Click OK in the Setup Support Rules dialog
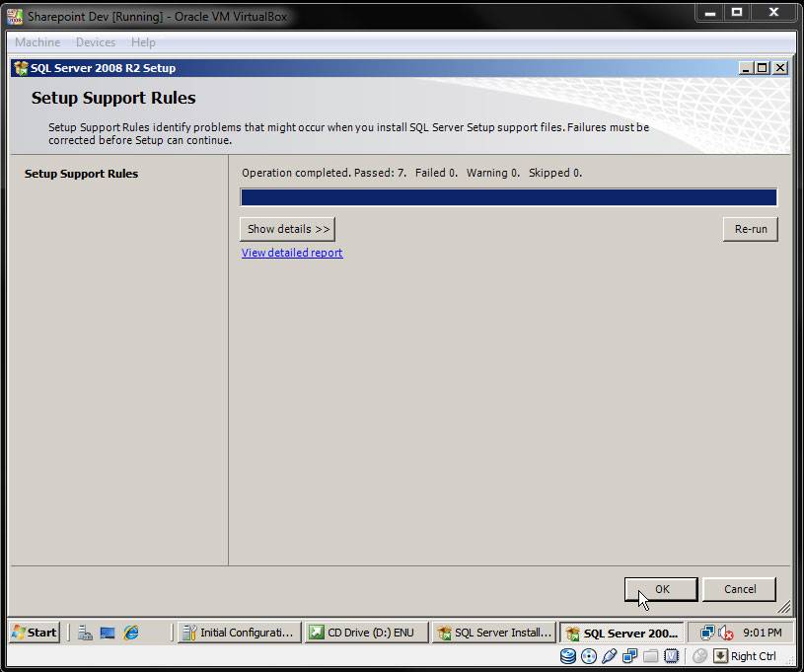Screen dimensions: 804x672 [x=661, y=589]
